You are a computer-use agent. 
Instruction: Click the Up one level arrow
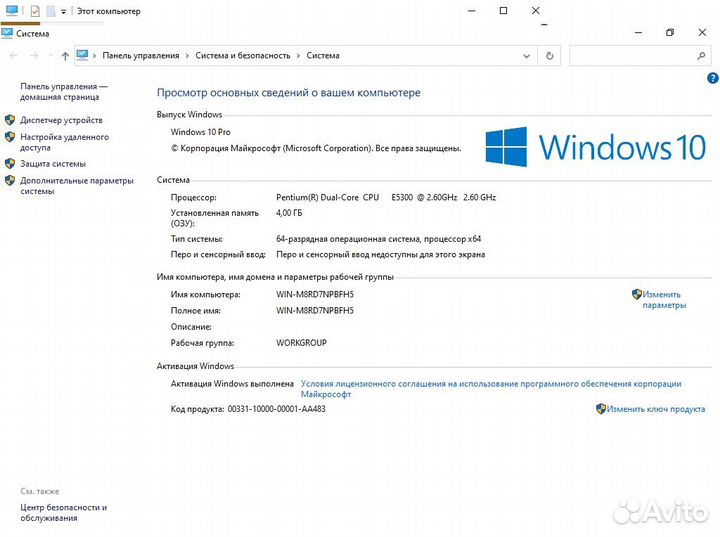(x=65, y=56)
